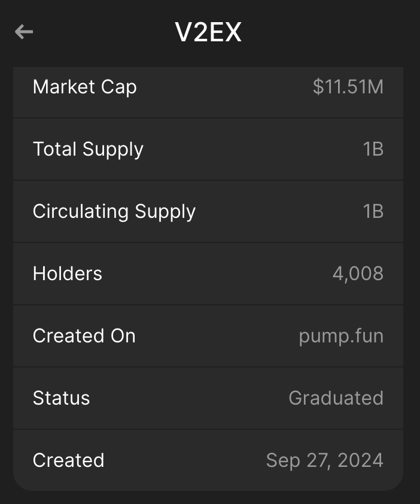This screenshot has height=504, width=420.
Task: Select the Status label
Action: (61, 398)
